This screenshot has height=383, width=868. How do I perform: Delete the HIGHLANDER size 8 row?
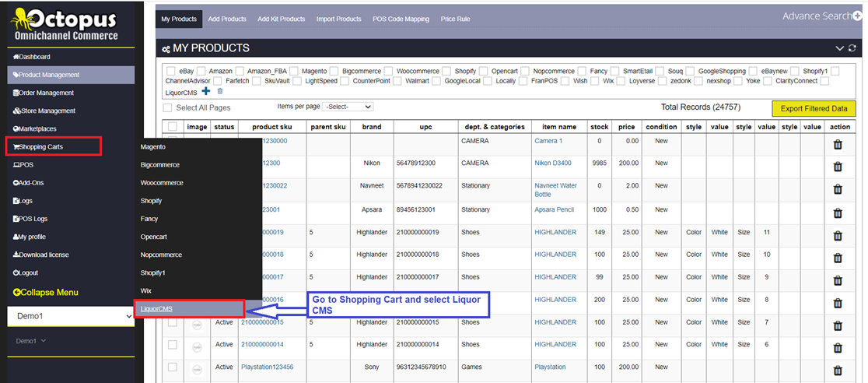[x=838, y=303]
